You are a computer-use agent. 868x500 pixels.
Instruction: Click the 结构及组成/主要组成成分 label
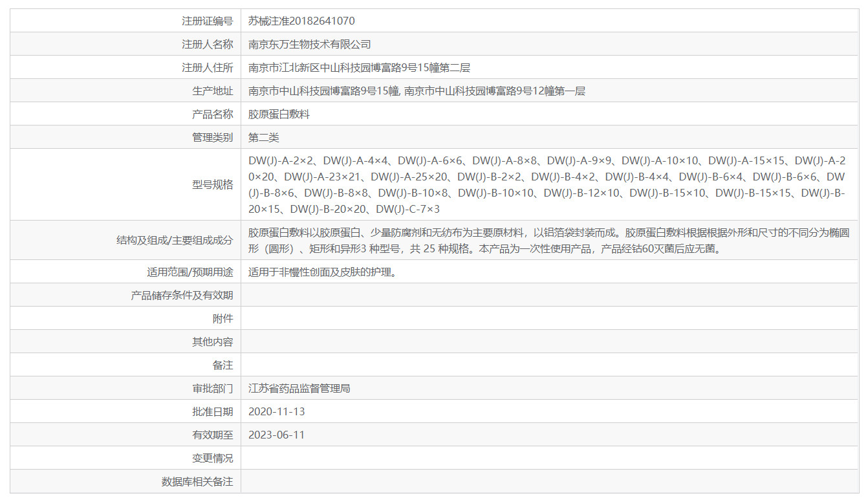point(175,240)
